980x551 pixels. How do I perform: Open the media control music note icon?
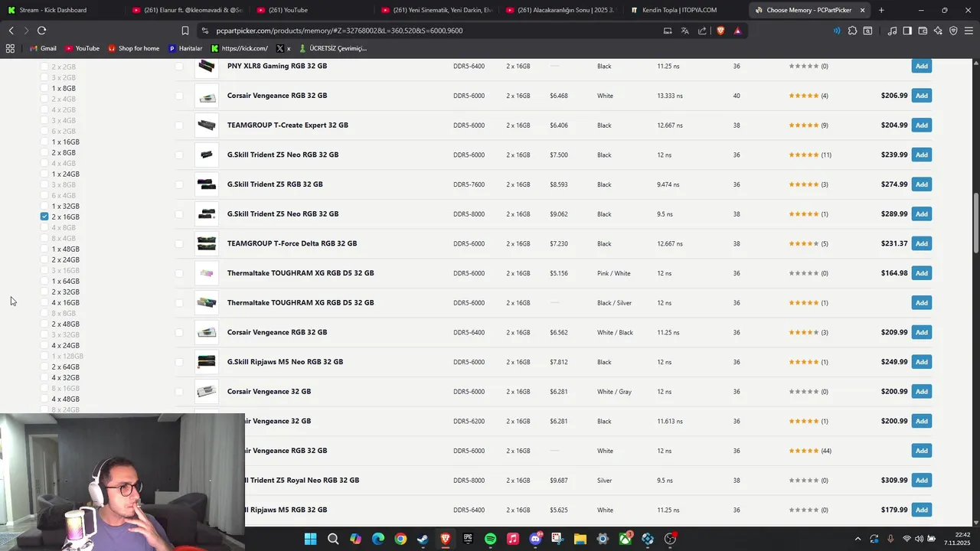coord(892,31)
